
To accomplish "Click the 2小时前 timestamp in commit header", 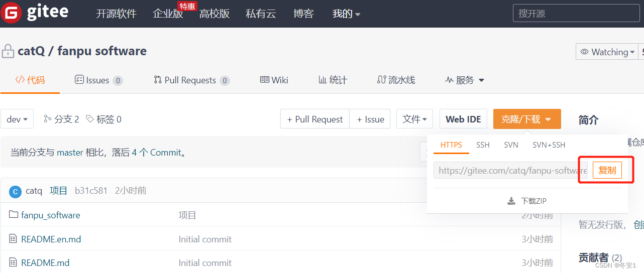I will [x=131, y=191].
